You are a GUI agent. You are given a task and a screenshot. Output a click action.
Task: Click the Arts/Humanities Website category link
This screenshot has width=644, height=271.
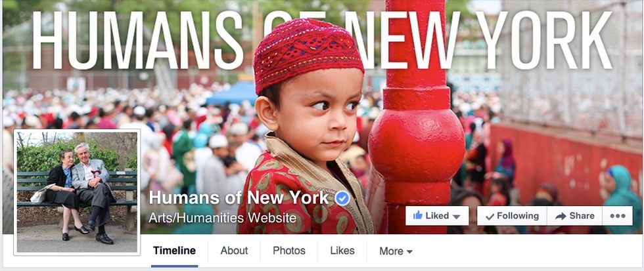click(223, 217)
